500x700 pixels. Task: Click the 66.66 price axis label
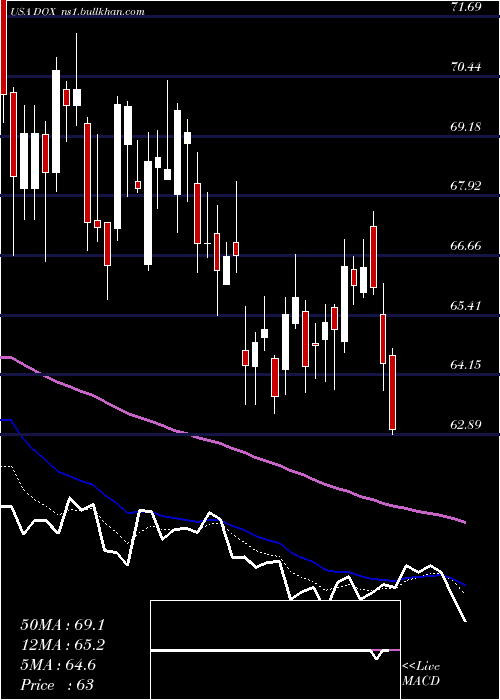pos(466,246)
